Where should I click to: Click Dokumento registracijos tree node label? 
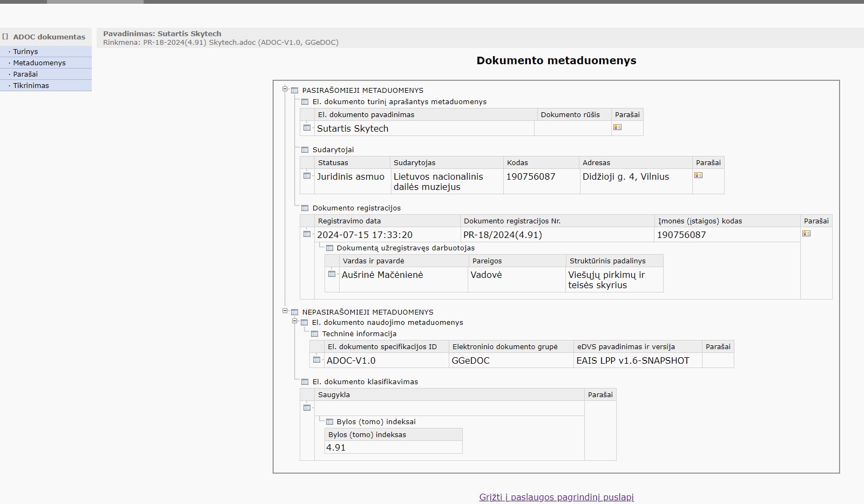point(356,208)
